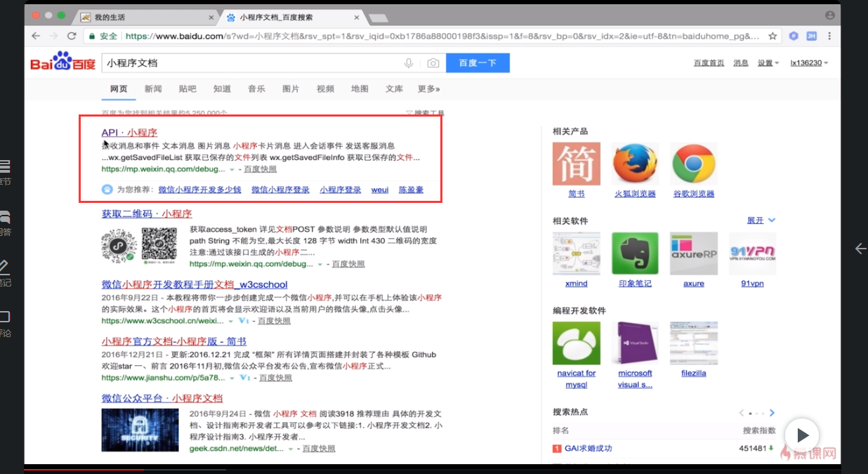This screenshot has width=868, height=474.
Task: Open the Evernote elephant icon
Action: pos(635,254)
